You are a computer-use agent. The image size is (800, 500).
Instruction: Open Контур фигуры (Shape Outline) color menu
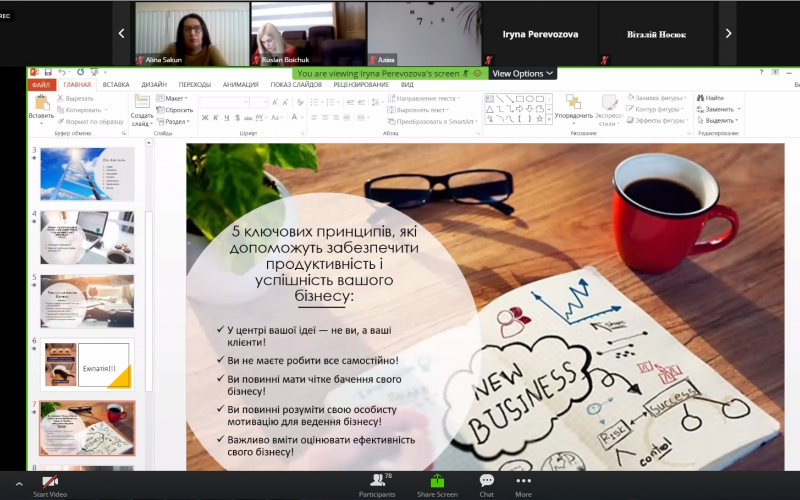[x=655, y=109]
